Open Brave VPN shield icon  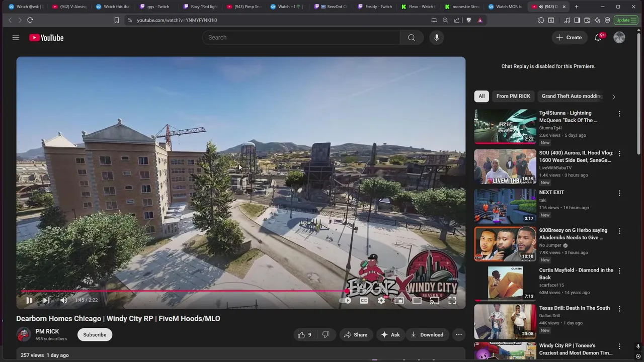[x=607, y=20]
